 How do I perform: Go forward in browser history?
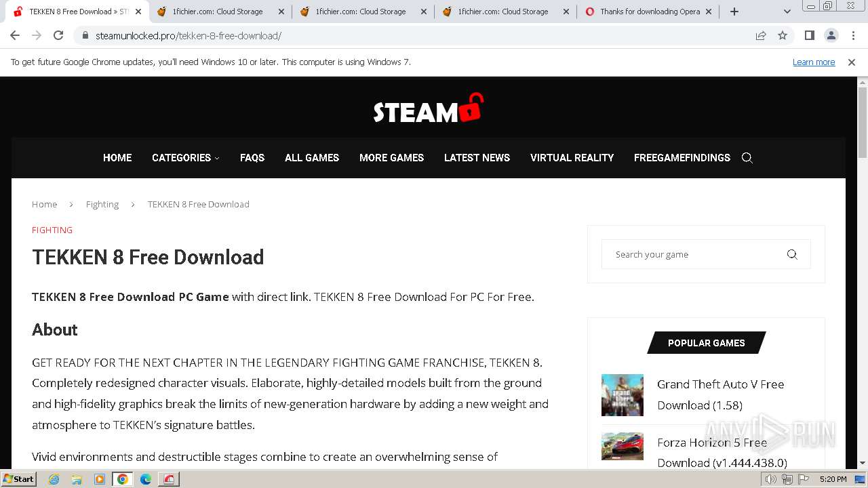point(37,35)
